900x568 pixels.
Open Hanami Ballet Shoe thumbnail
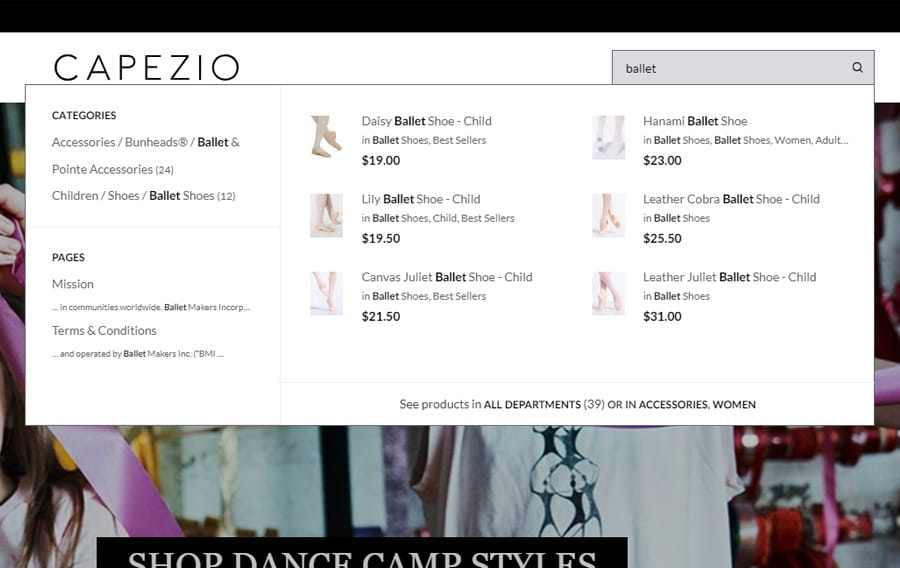[608, 137]
